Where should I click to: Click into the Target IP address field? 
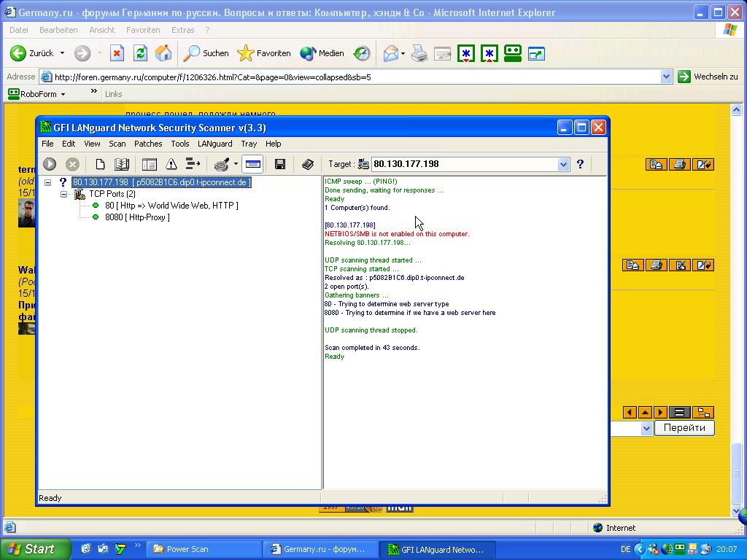[465, 164]
